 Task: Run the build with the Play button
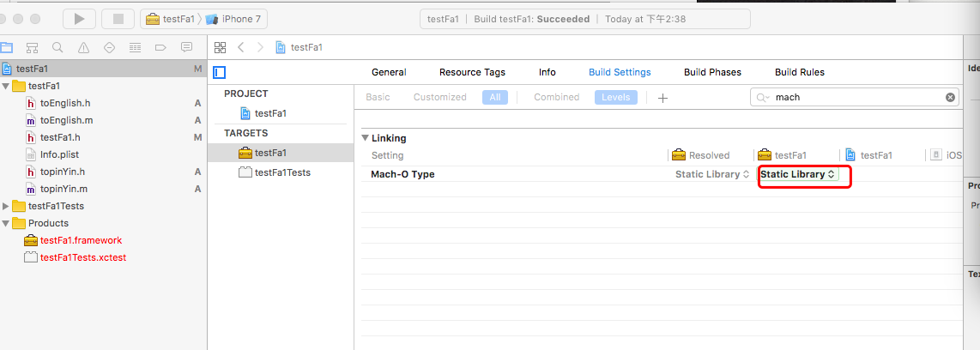79,19
